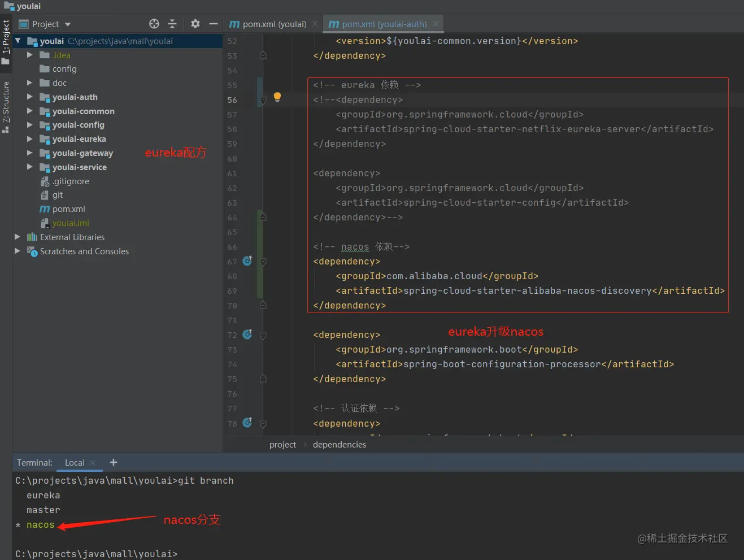This screenshot has height=560, width=744.
Task: Click the terminal command prompt line
Action: coord(96,554)
